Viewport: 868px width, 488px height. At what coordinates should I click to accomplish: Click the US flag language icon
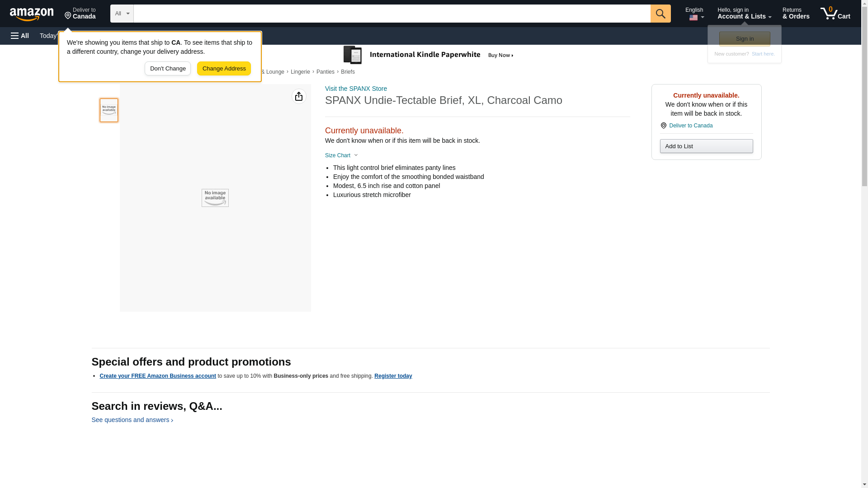[693, 18]
